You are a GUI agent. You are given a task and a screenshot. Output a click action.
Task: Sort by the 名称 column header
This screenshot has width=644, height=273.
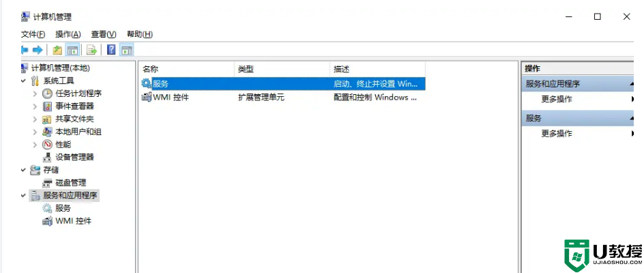click(x=186, y=69)
